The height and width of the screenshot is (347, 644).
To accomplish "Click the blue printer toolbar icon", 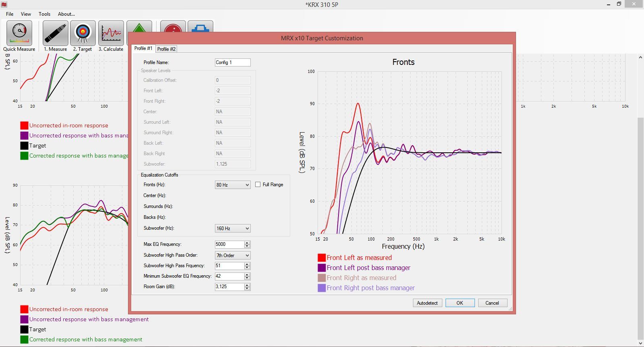I will 200,27.
